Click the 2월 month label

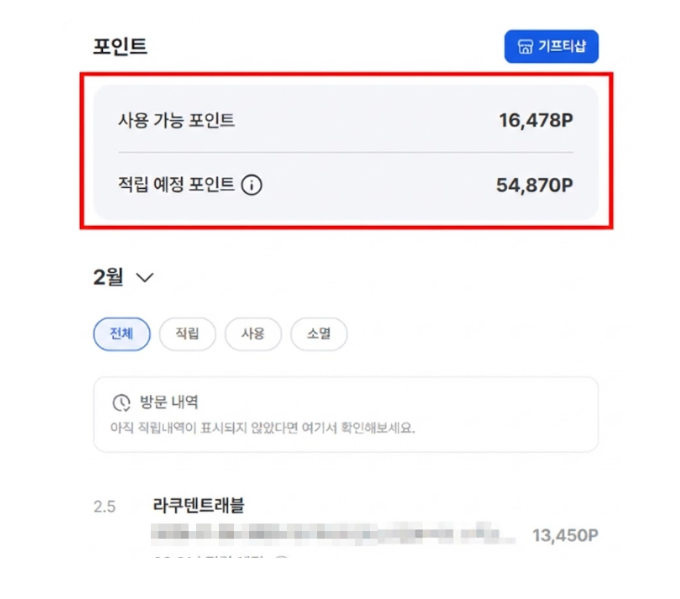(x=108, y=278)
